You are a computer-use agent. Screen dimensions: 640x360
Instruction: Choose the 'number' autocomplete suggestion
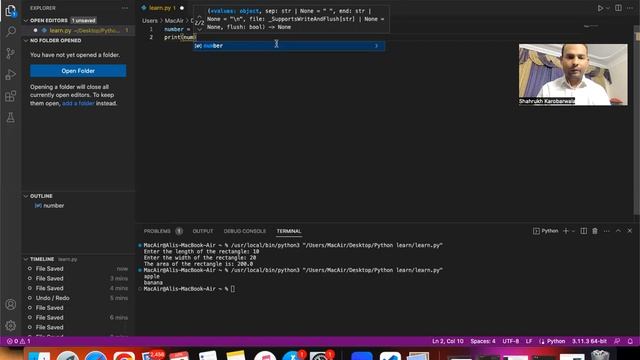pos(289,46)
